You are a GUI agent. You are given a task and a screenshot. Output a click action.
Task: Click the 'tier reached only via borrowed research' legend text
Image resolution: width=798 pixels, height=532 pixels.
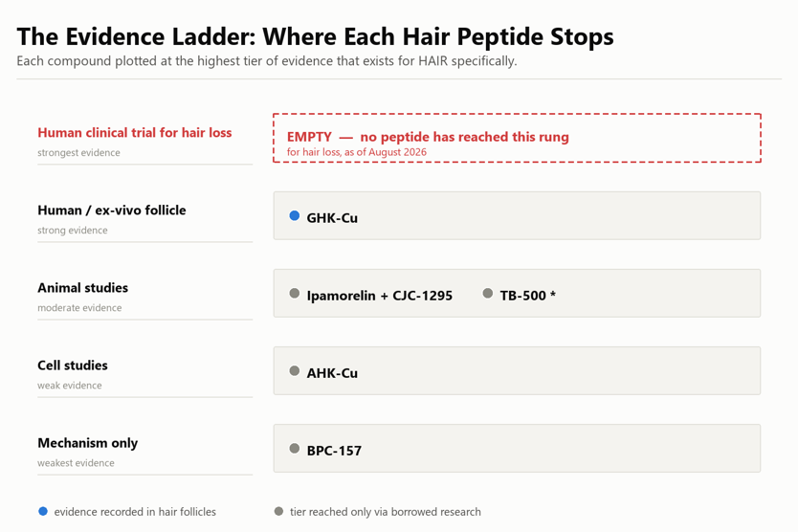[386, 512]
